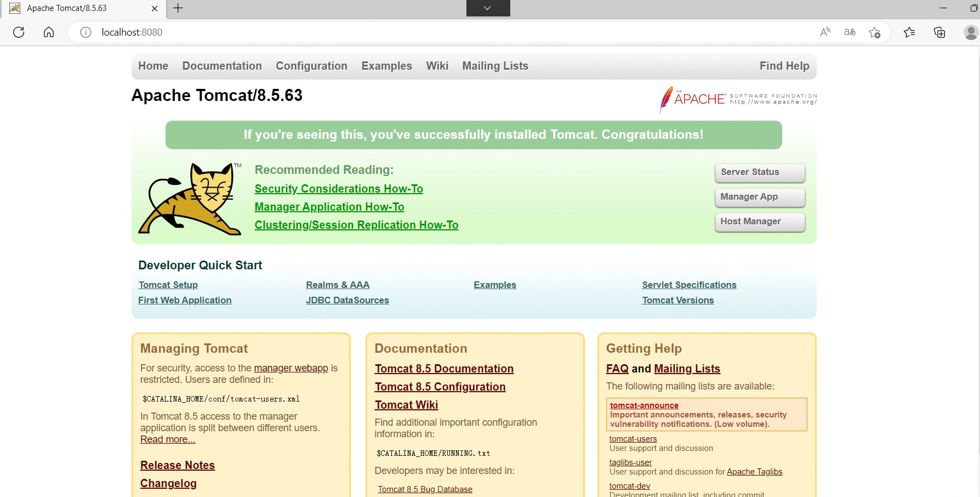Minimize the browser window

(x=943, y=8)
